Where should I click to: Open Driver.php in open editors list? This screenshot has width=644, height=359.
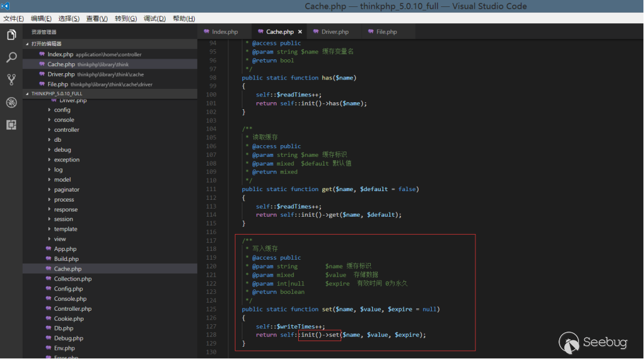coord(110,74)
